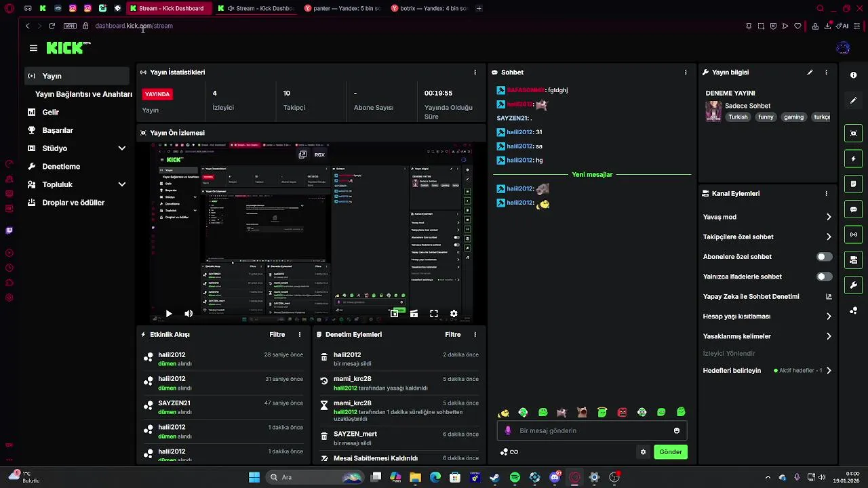Send the chat message with Gönder
The image size is (868, 488).
(671, 452)
